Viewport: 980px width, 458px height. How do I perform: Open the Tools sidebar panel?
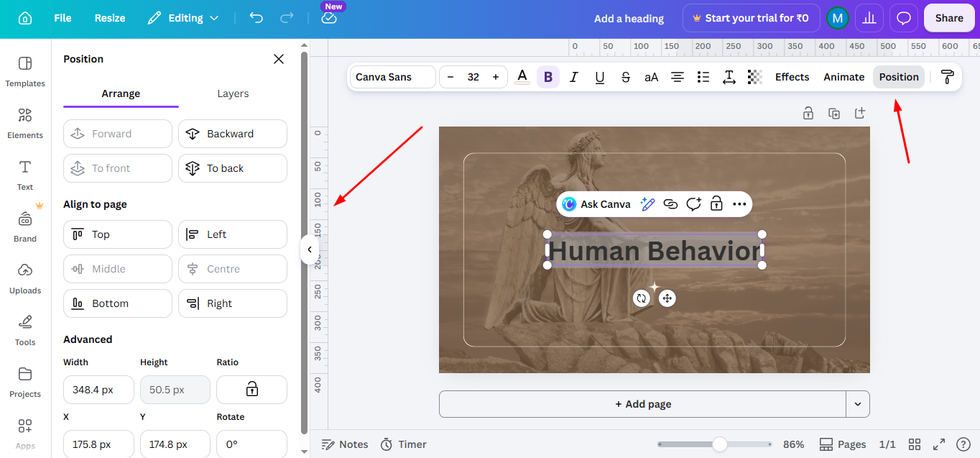25,330
